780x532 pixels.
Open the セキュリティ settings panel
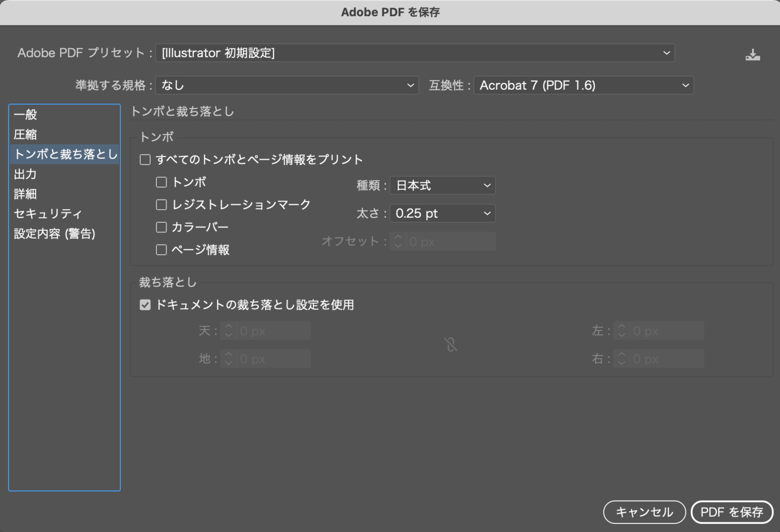coord(48,214)
